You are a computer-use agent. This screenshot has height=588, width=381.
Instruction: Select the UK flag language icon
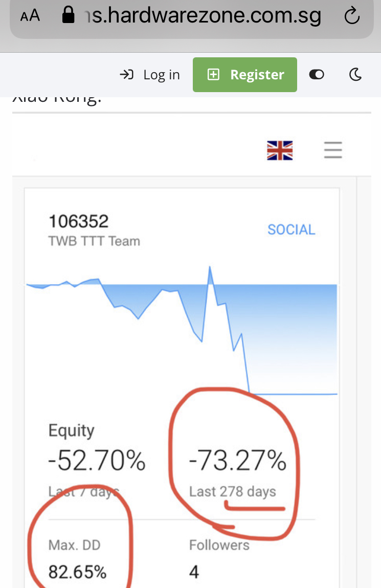(x=280, y=150)
